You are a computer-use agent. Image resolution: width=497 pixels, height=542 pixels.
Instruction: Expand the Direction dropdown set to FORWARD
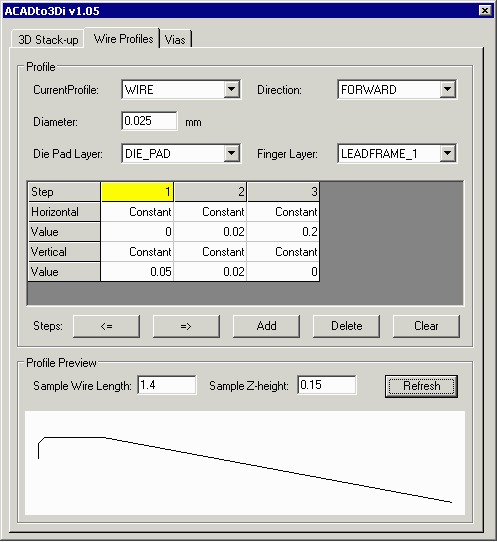[x=397, y=90]
